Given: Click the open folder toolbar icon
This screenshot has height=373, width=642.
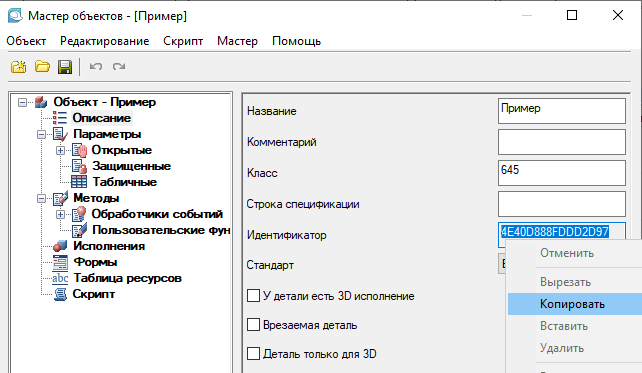Looking at the screenshot, I should (x=42, y=67).
